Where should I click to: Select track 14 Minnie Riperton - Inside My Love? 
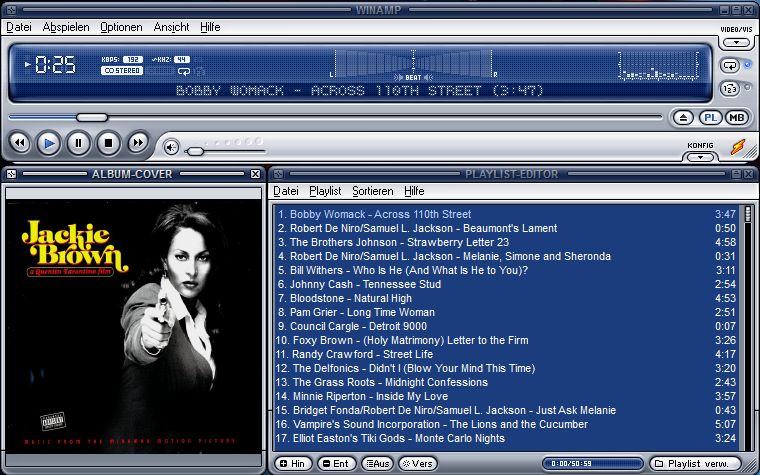tap(507, 397)
